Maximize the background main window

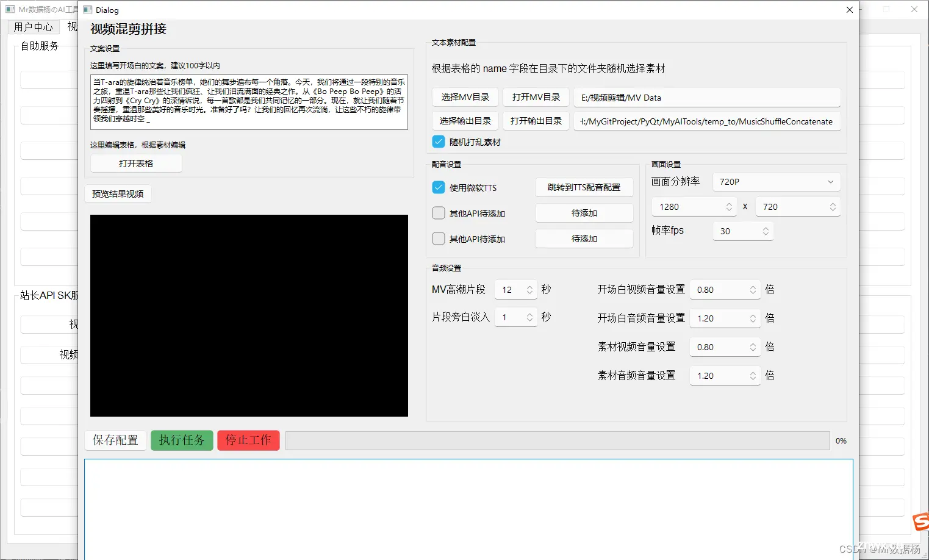(x=886, y=9)
